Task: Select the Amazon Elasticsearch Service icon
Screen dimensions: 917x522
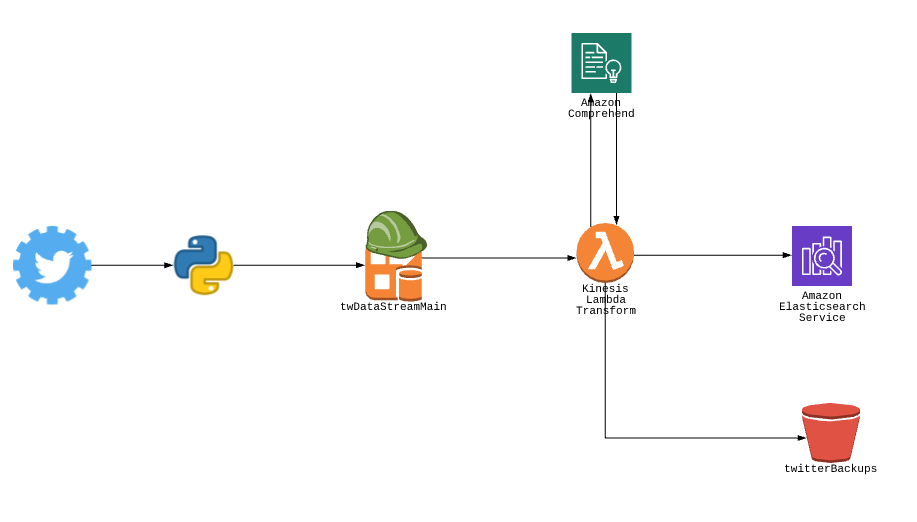Action: click(x=822, y=256)
